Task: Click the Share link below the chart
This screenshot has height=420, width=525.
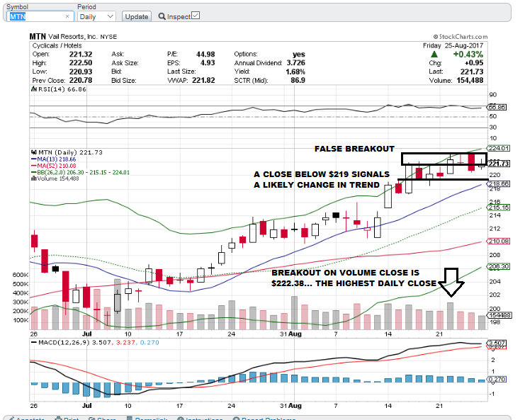Action: point(103,419)
